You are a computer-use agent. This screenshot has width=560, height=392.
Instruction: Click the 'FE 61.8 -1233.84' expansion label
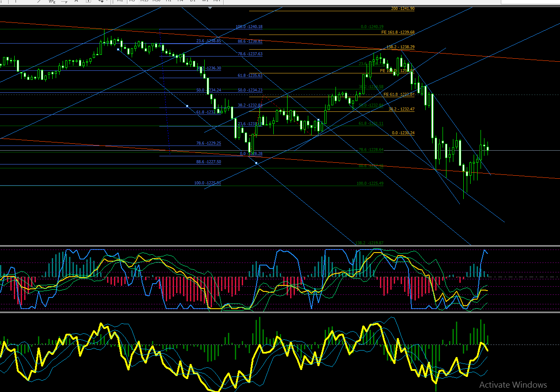coord(399,95)
